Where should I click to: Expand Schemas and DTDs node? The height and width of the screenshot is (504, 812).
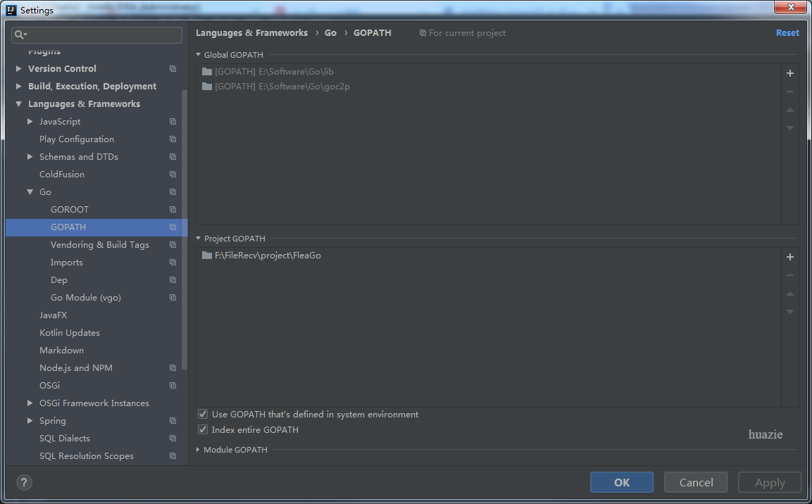tap(30, 156)
